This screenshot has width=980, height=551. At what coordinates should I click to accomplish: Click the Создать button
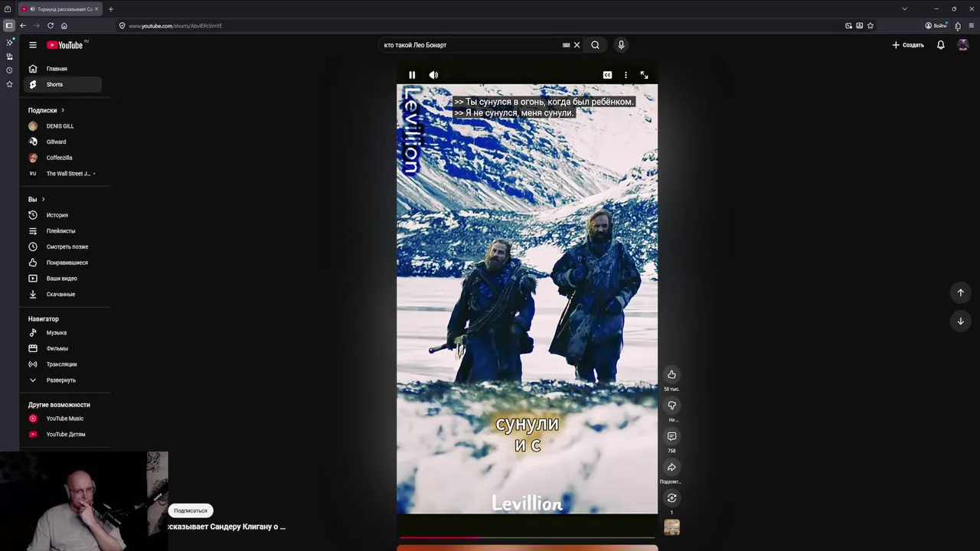pos(908,45)
